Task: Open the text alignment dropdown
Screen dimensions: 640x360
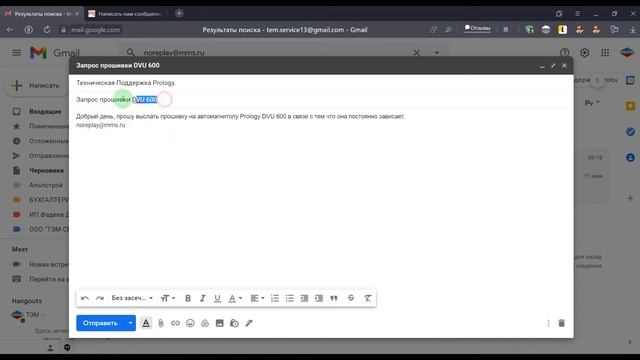Action: (x=257, y=298)
